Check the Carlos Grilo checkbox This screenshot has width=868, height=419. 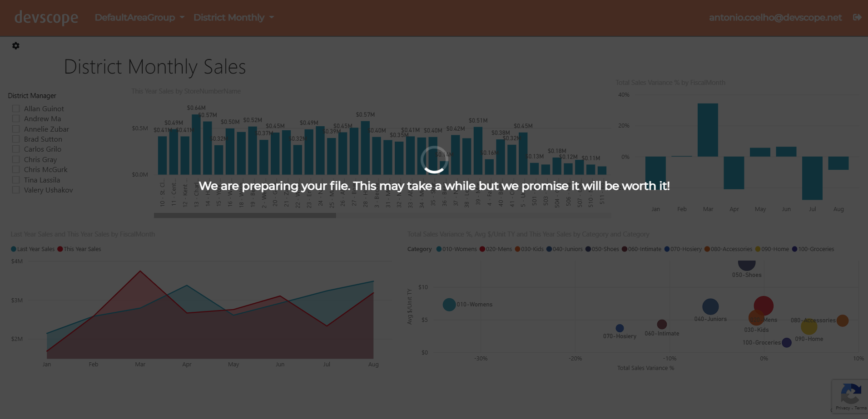15,149
